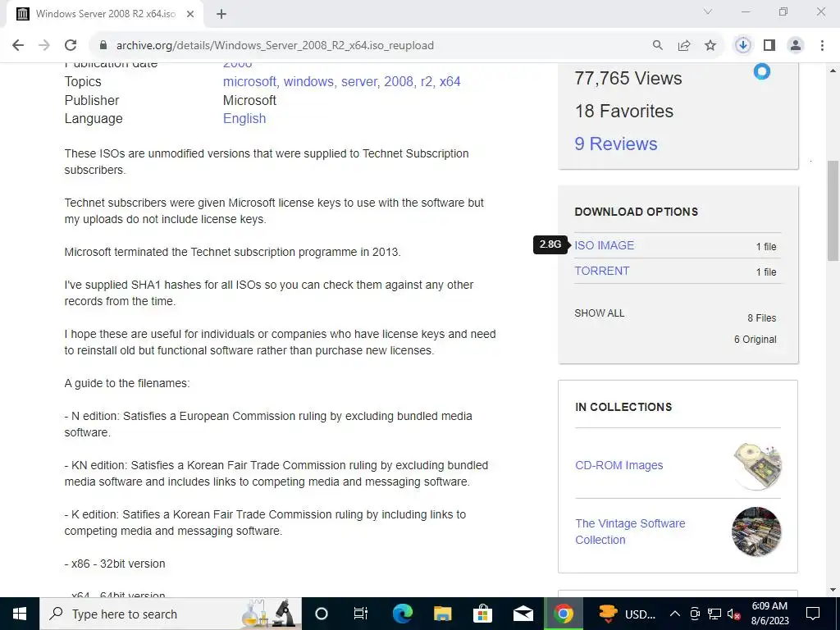Open the 2008 topic link
The height and width of the screenshot is (630, 840).
399,81
